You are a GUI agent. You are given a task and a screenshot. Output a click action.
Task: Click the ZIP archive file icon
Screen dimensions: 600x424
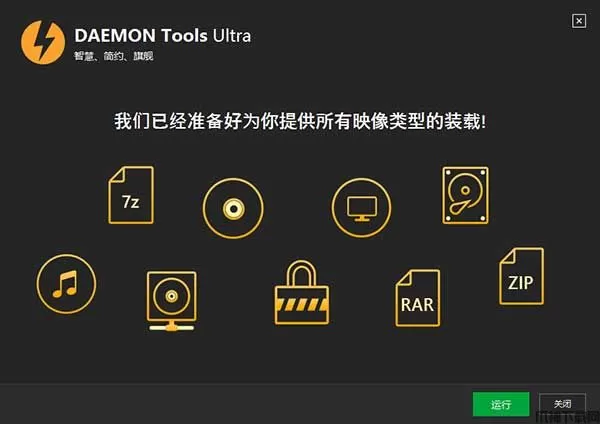coord(521,276)
